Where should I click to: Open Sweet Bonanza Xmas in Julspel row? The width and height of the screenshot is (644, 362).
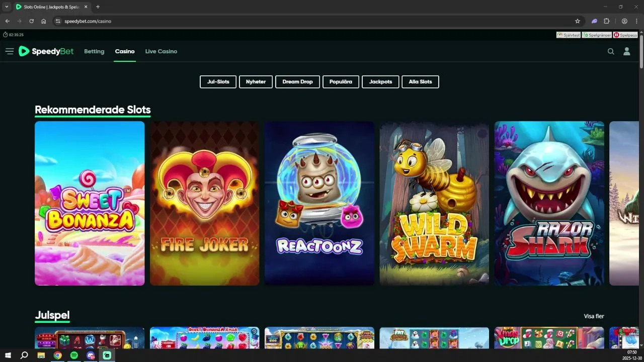[205, 338]
